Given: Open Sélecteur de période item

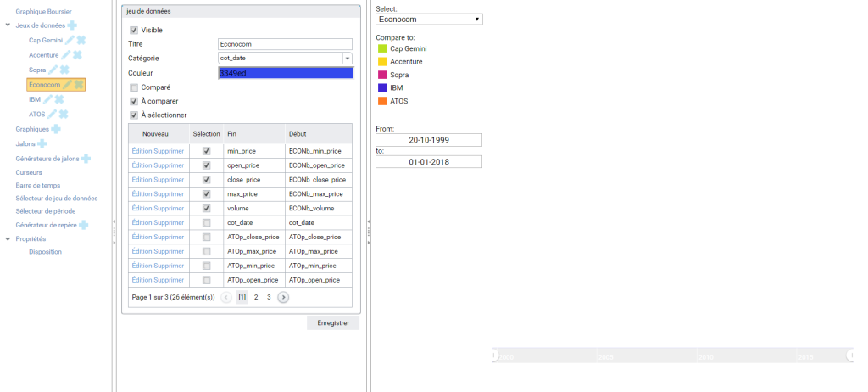Looking at the screenshot, I should (x=46, y=211).
